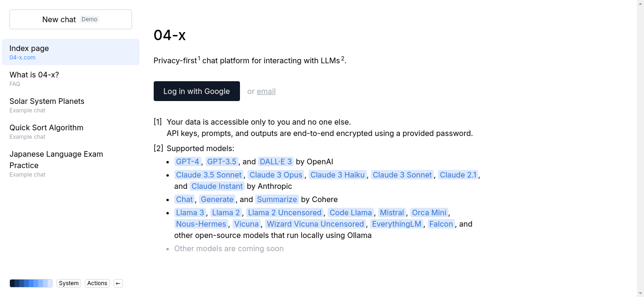The height and width of the screenshot is (297, 644).
Task: Open Solar System Planets example chat
Action: (71, 105)
